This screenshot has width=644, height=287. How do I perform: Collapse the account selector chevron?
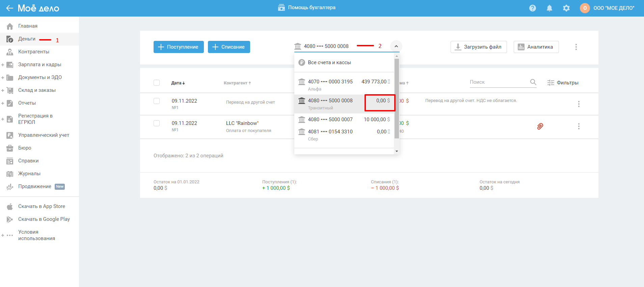396,46
